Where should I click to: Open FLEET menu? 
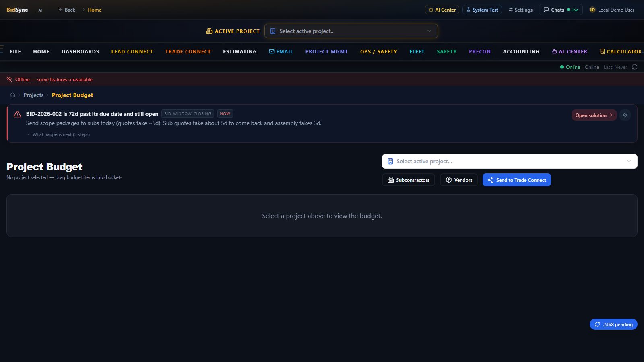(x=417, y=51)
